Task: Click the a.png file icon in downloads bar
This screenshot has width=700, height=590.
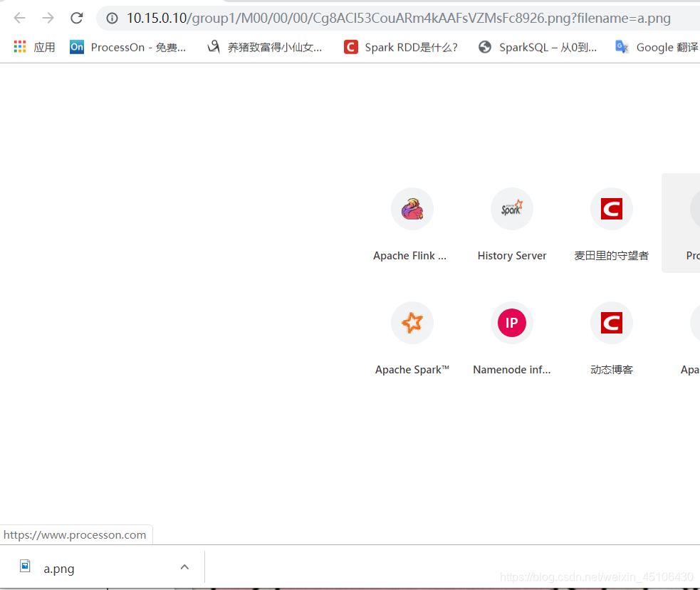Action: click(x=25, y=566)
